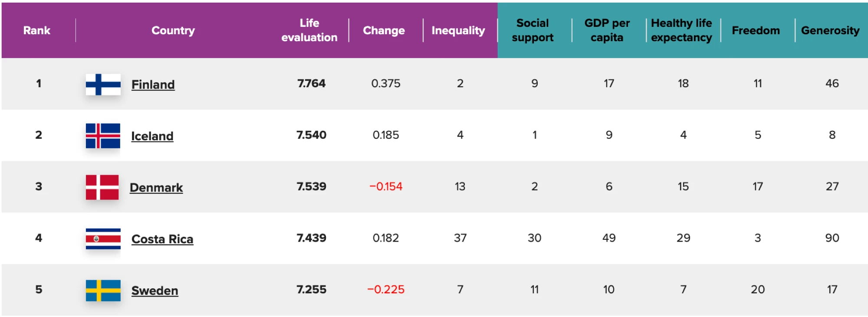The height and width of the screenshot is (317, 868).
Task: Click the Denmark flag icon
Action: click(102, 187)
